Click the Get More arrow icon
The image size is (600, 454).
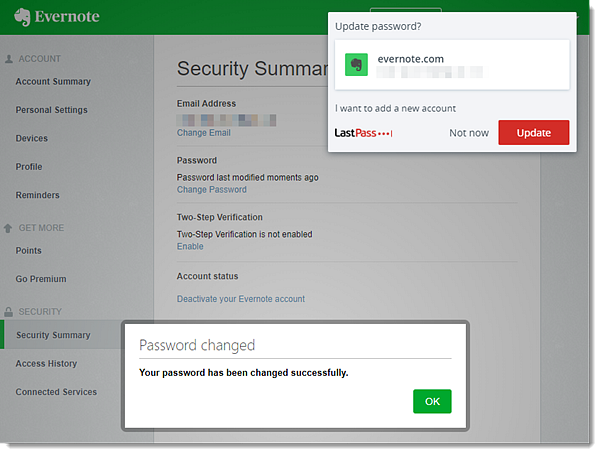8,228
